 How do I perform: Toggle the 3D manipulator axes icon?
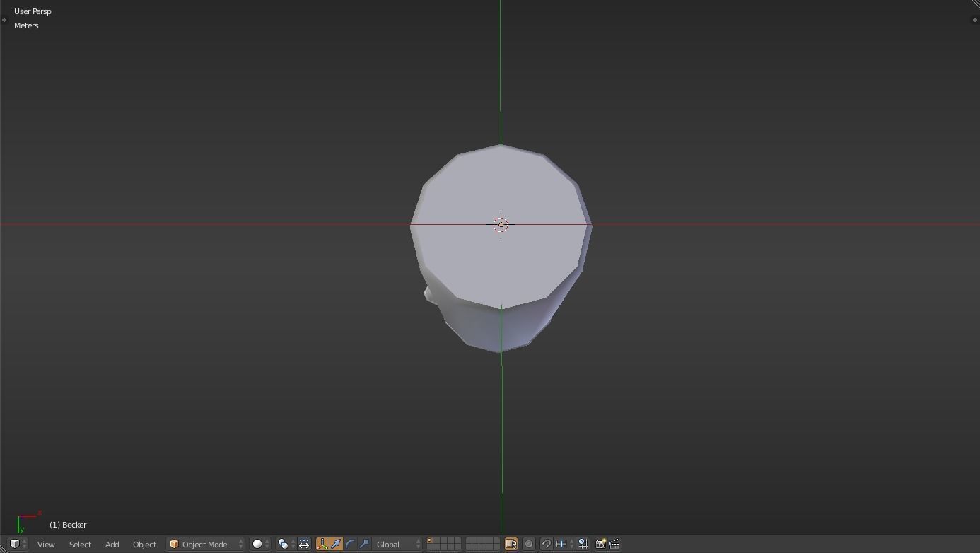pos(322,544)
